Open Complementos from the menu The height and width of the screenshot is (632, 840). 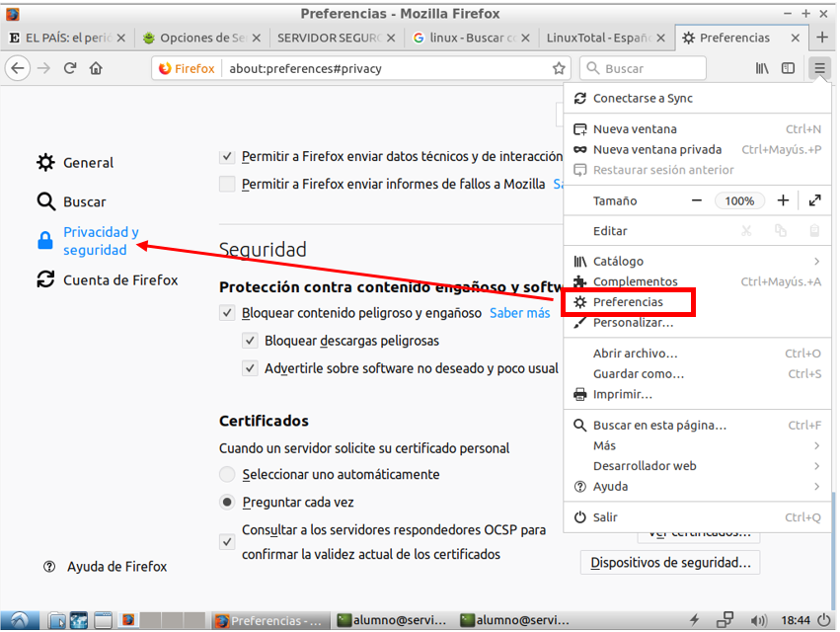pyautogui.click(x=697, y=281)
